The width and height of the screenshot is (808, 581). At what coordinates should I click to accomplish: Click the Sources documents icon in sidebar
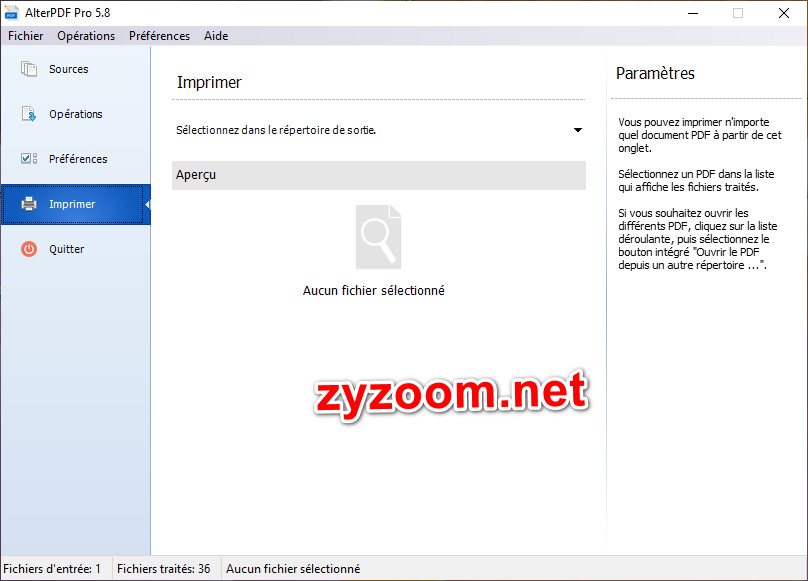pyautogui.click(x=29, y=69)
